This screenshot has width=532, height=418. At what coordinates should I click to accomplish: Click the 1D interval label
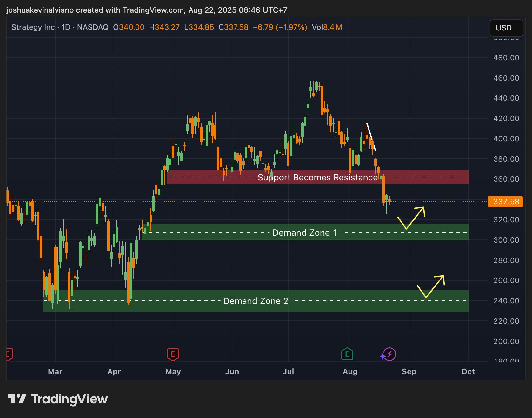point(66,27)
